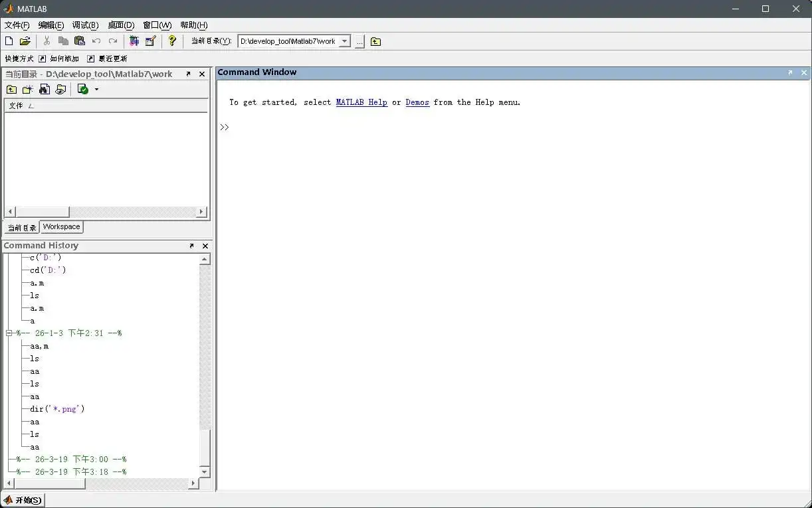Viewport: 812px width, 508px height.
Task: Select the dir('*.png') history entry
Action: 57,409
